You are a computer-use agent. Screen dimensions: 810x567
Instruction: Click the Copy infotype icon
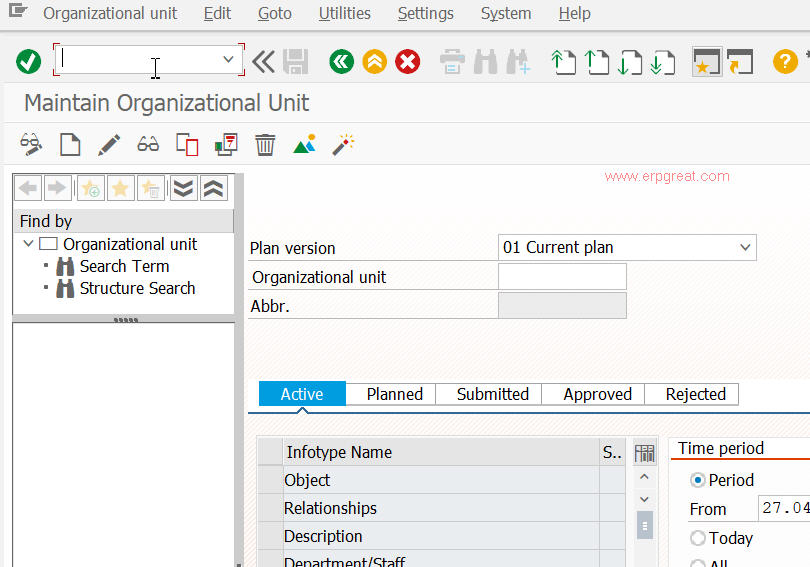187,145
